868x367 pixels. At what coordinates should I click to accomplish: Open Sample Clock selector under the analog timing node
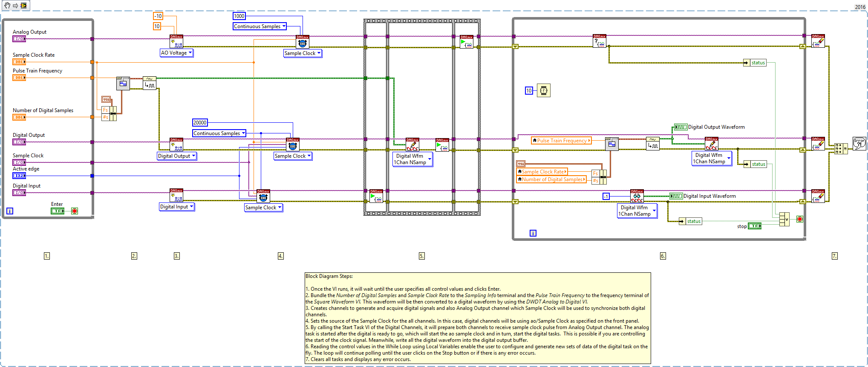[x=303, y=53]
